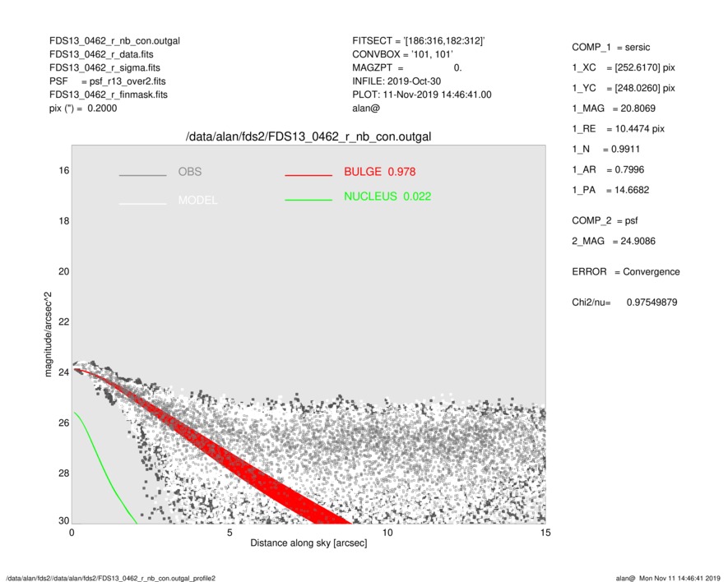Click the y-axis tick label 24
Viewport: 728px width, 582px height.
click(x=64, y=372)
